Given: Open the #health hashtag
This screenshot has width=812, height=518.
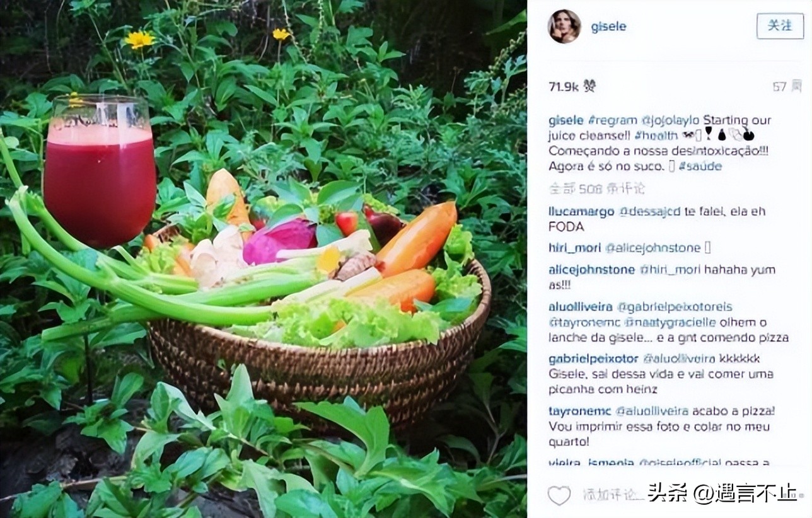Looking at the screenshot, I should click(656, 135).
